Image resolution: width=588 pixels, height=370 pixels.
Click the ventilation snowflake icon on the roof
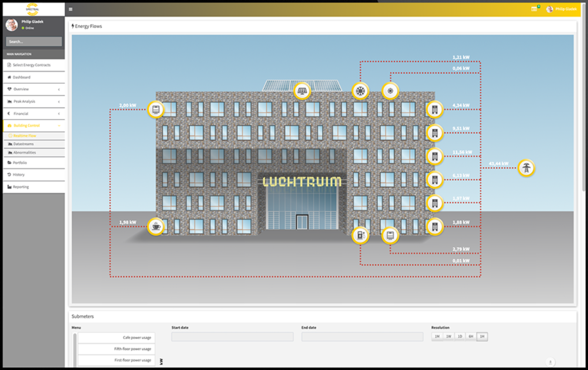pyautogui.click(x=390, y=91)
